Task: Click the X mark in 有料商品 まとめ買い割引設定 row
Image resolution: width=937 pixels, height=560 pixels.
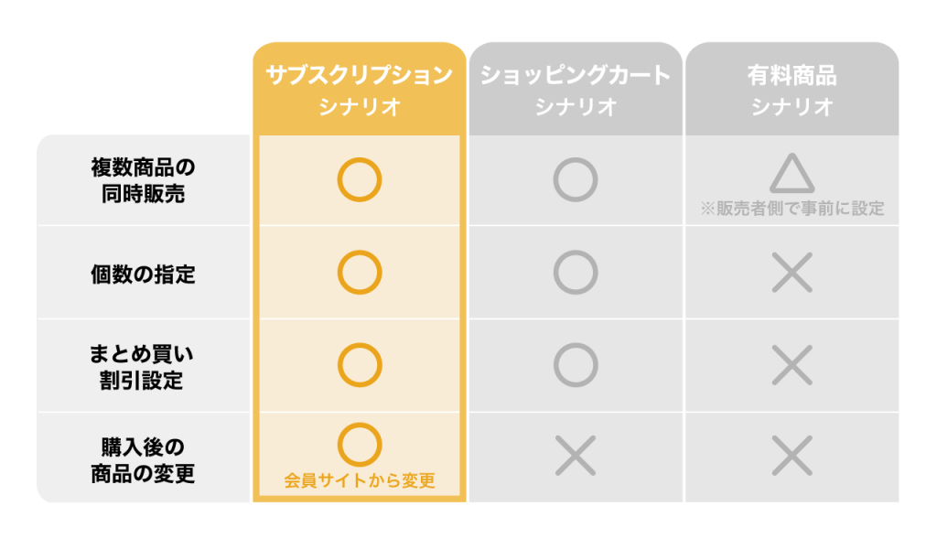Action: (x=792, y=365)
